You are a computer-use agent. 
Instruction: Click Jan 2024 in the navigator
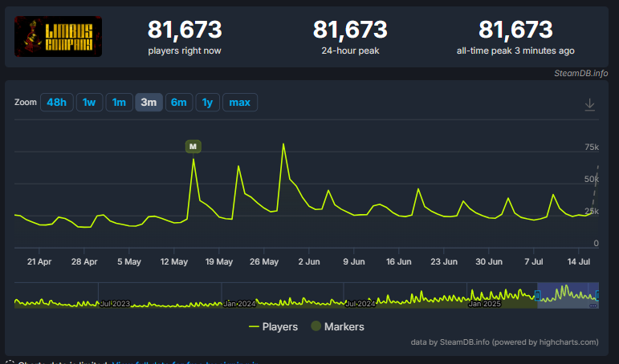pyautogui.click(x=239, y=304)
